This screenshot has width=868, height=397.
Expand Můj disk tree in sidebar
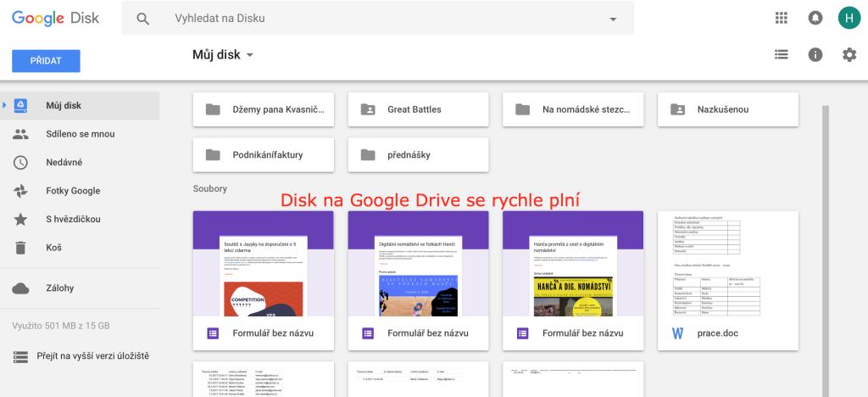pos(4,105)
